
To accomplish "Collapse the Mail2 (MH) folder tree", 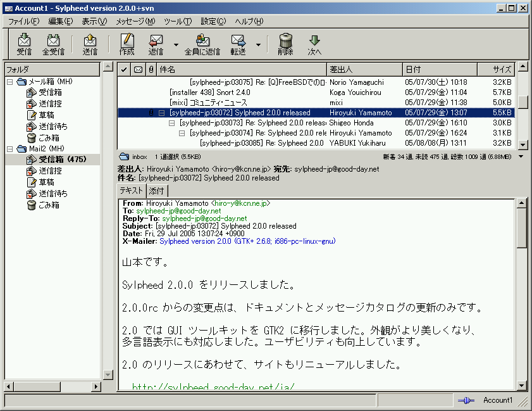I will (10, 149).
